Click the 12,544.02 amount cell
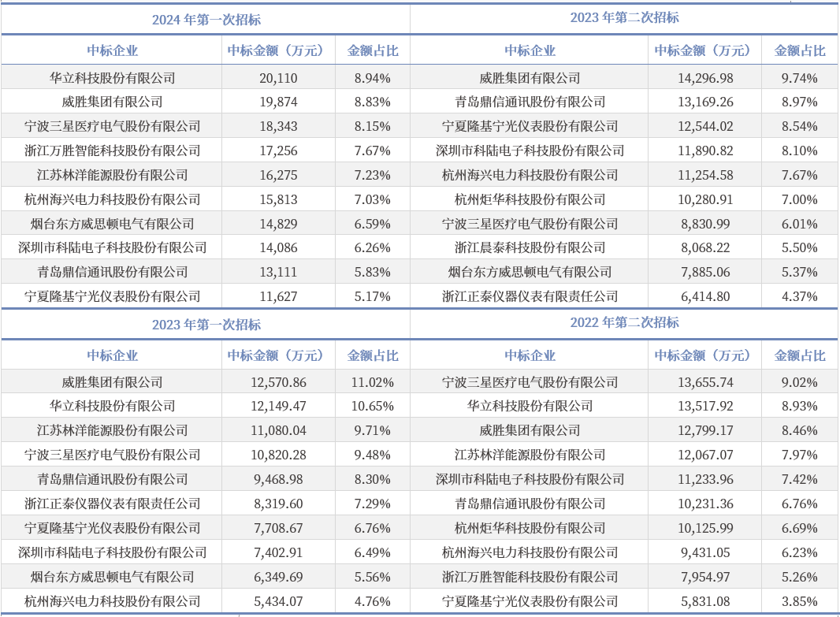The width and height of the screenshot is (840, 617). 705,126
